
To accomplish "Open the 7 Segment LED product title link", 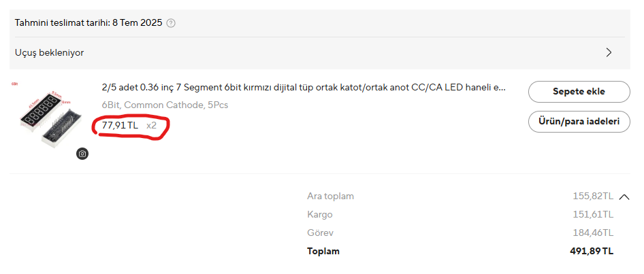I will pyautogui.click(x=304, y=88).
